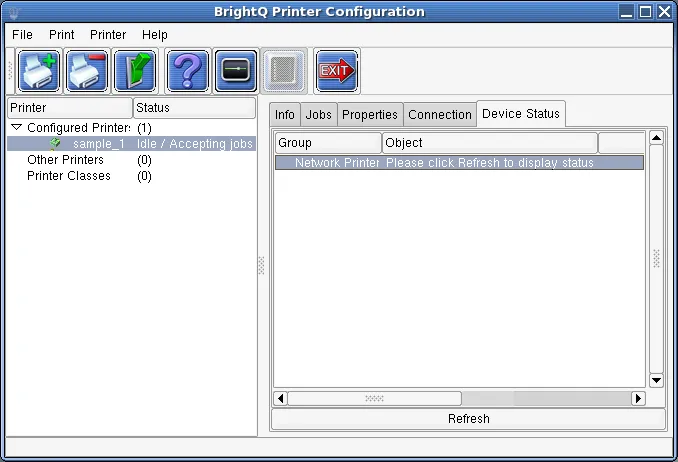Open the Print menu

(x=61, y=35)
